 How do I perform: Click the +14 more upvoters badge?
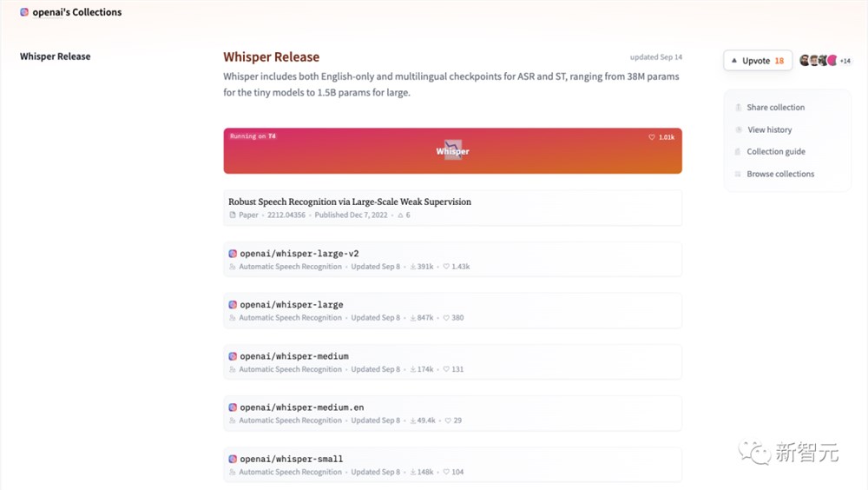[845, 61]
